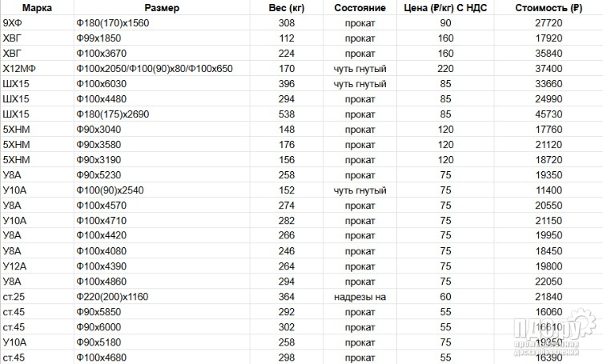Click size cell Ф220(200)х1160
This screenshot has width=603, height=364.
pyautogui.click(x=112, y=296)
